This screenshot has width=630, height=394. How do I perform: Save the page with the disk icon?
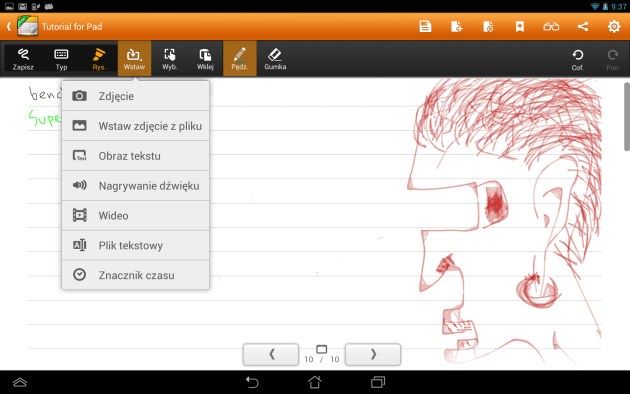click(425, 27)
